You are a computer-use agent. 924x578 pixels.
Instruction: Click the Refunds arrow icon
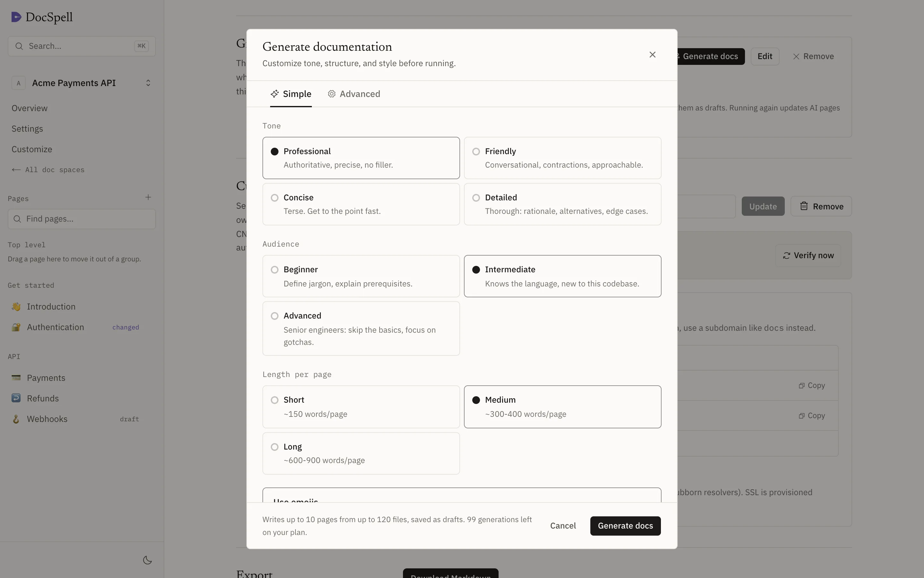(16, 398)
